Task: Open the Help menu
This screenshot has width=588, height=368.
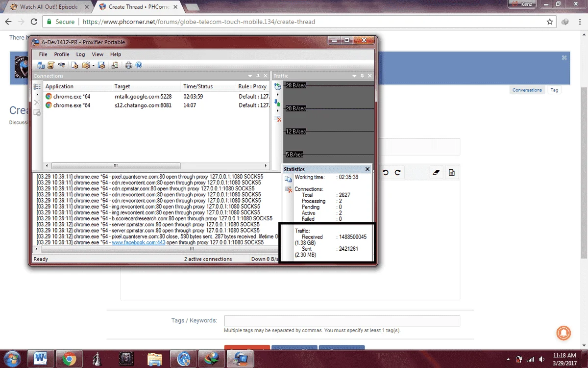Action: [116, 54]
